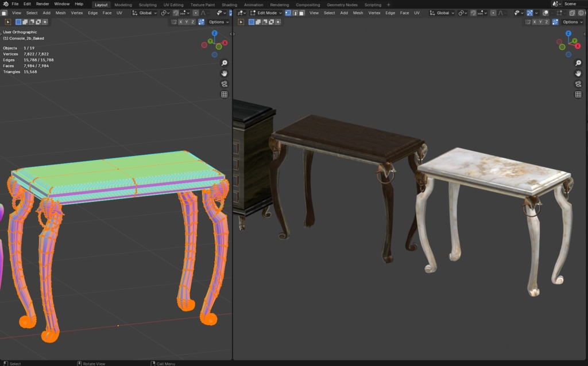Image resolution: width=588 pixels, height=366 pixels.
Task: Click the hand pan-view icon in right viewport
Action: pyautogui.click(x=578, y=73)
